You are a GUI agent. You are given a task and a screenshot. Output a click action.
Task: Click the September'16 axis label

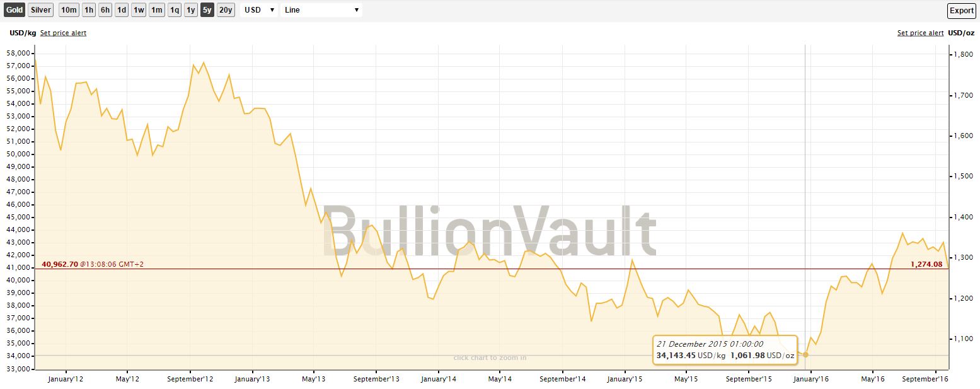[925, 379]
